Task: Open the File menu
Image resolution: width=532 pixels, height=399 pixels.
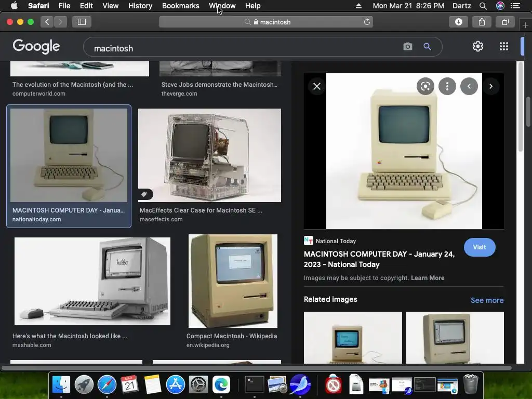Action: [x=64, y=6]
